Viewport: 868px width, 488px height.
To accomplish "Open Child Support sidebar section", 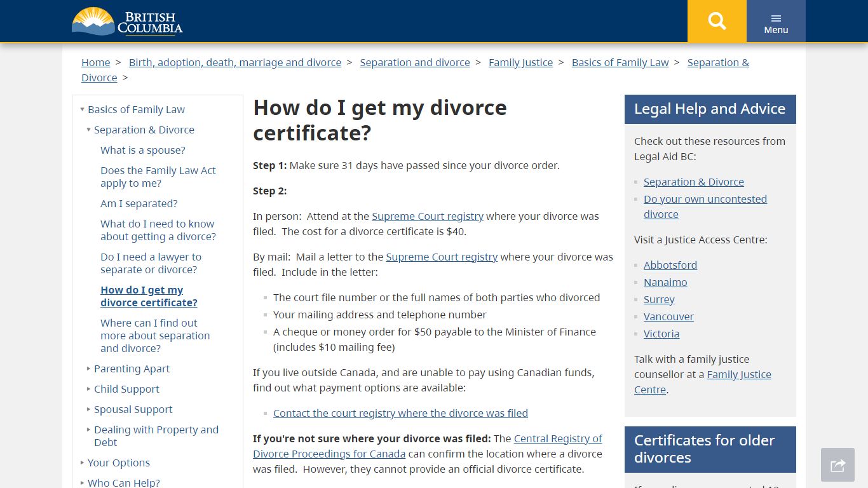I will click(x=126, y=389).
